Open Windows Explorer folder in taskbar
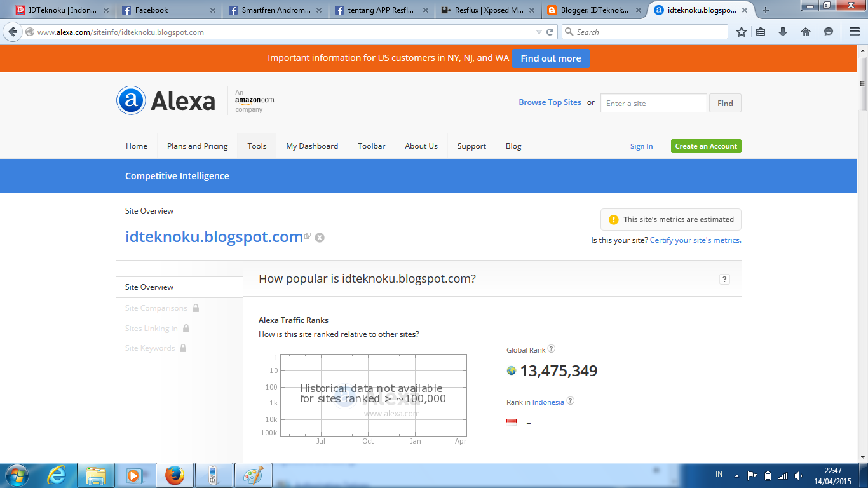868x488 pixels. coord(96,475)
